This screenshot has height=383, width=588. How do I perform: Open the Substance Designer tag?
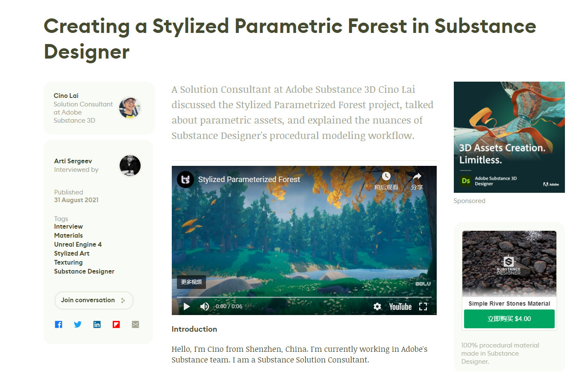click(x=84, y=271)
